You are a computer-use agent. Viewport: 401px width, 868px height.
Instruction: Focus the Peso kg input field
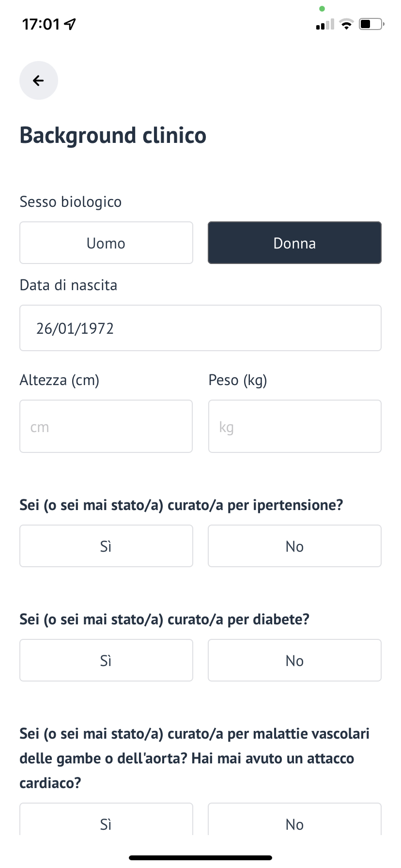point(294,426)
